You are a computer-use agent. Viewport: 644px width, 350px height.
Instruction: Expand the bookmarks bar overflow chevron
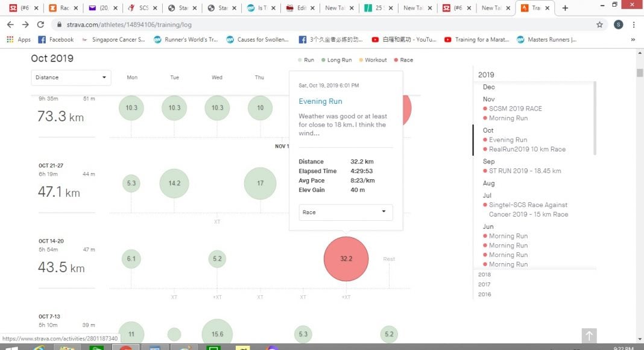click(633, 40)
